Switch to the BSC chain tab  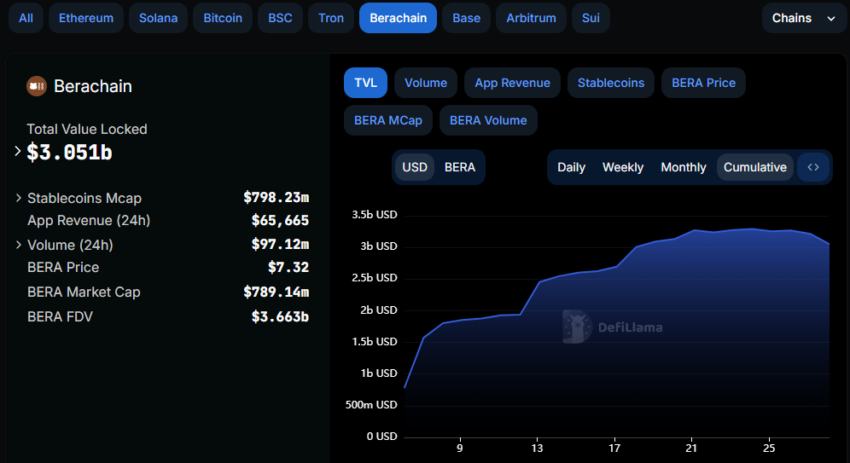[x=280, y=18]
